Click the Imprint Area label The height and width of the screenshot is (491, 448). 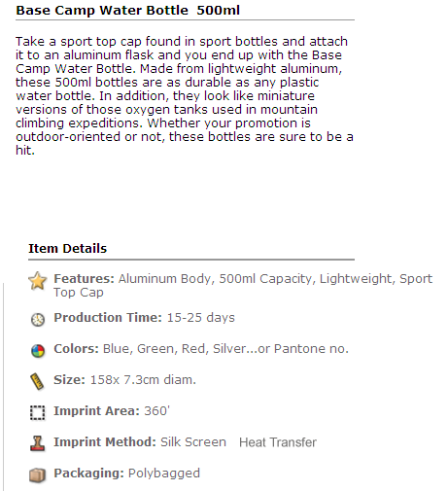click(x=96, y=411)
